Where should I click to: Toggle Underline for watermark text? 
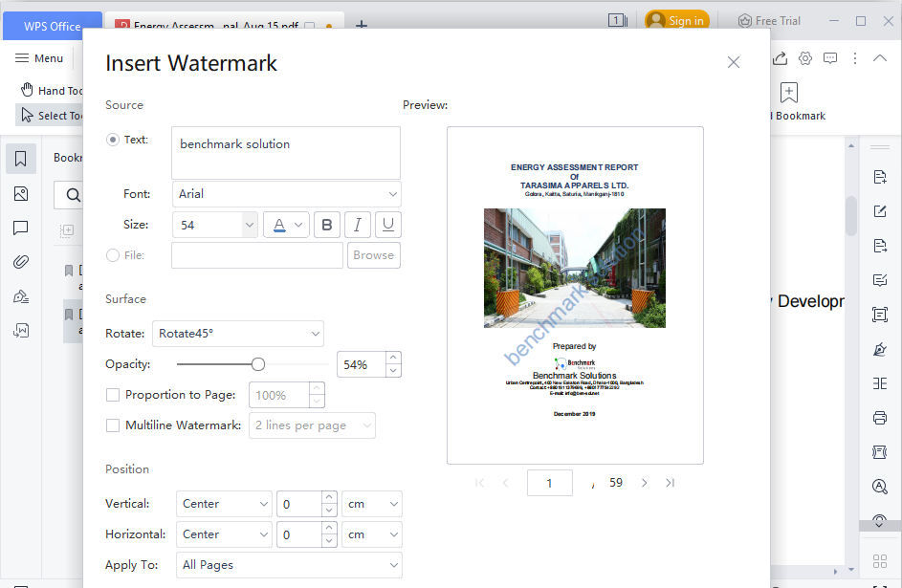[388, 225]
